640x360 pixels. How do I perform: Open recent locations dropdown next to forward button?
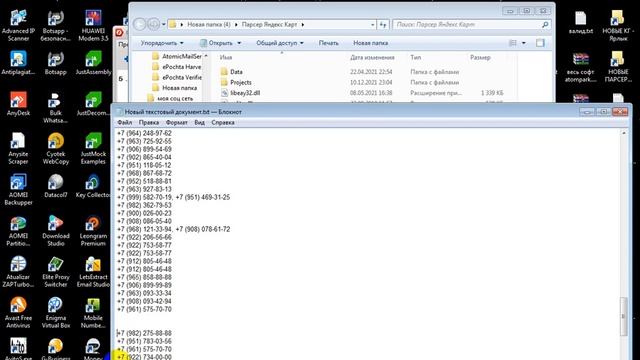[164, 24]
